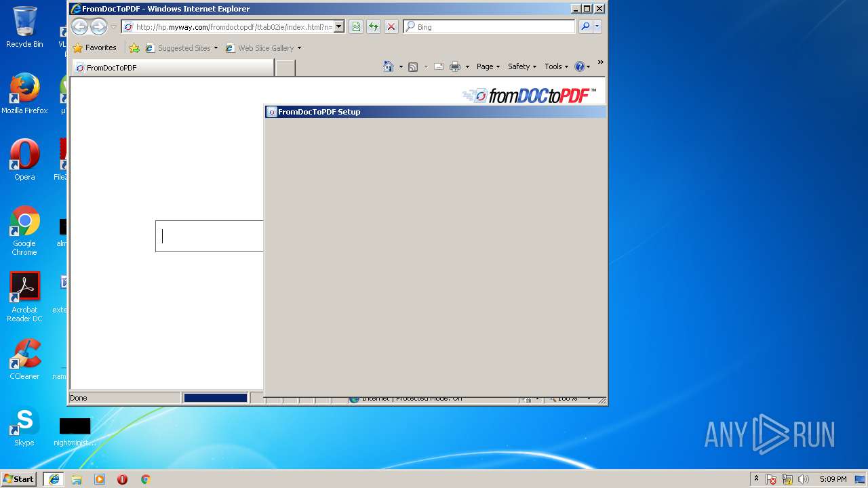Click the FromDocToPDF Setup title bar
The image size is (868, 488).
point(435,112)
